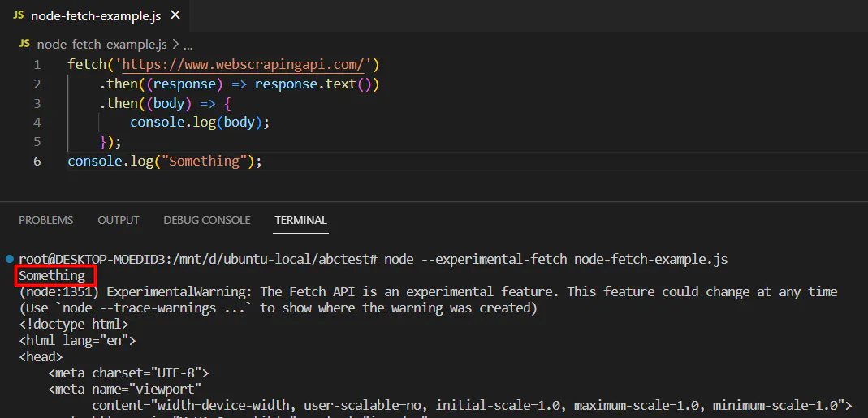The image size is (868, 418).
Task: Click the <!doctype html> terminal output line
Action: (74, 324)
